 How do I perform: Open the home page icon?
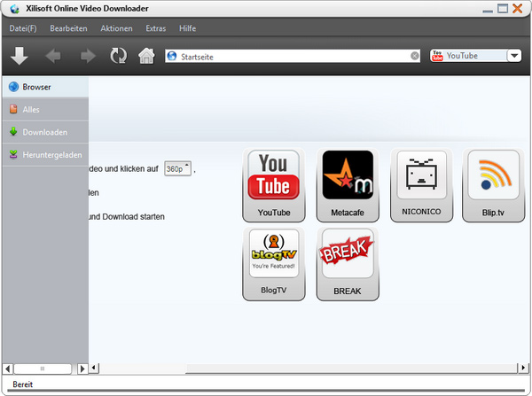click(146, 56)
